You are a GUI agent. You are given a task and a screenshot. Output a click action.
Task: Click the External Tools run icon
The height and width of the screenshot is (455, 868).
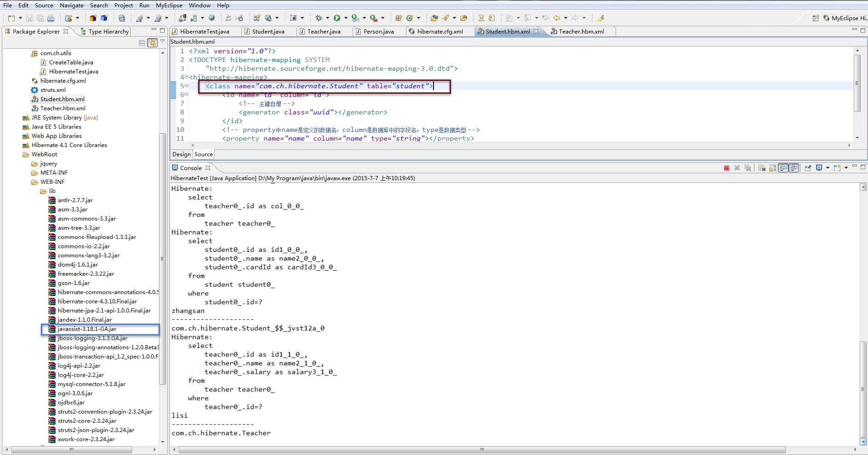374,18
